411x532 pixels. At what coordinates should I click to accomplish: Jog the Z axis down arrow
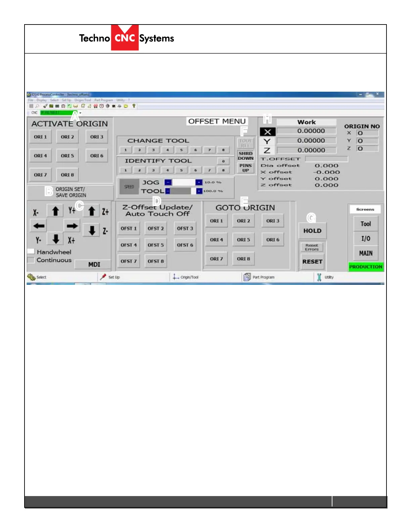tap(91, 230)
